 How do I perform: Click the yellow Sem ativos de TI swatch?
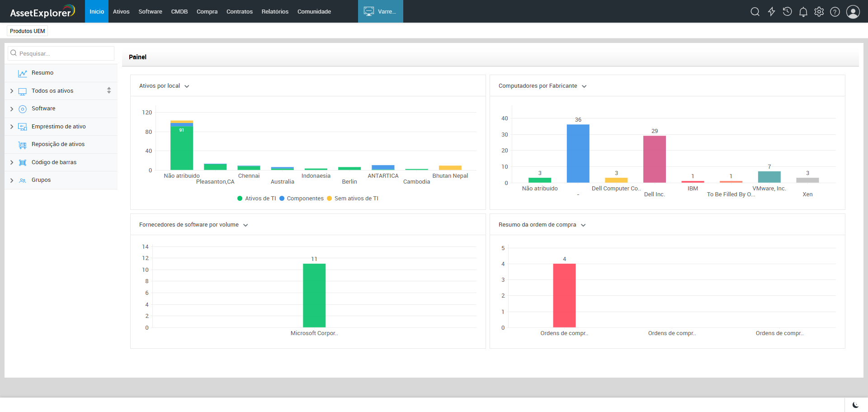[329, 199]
